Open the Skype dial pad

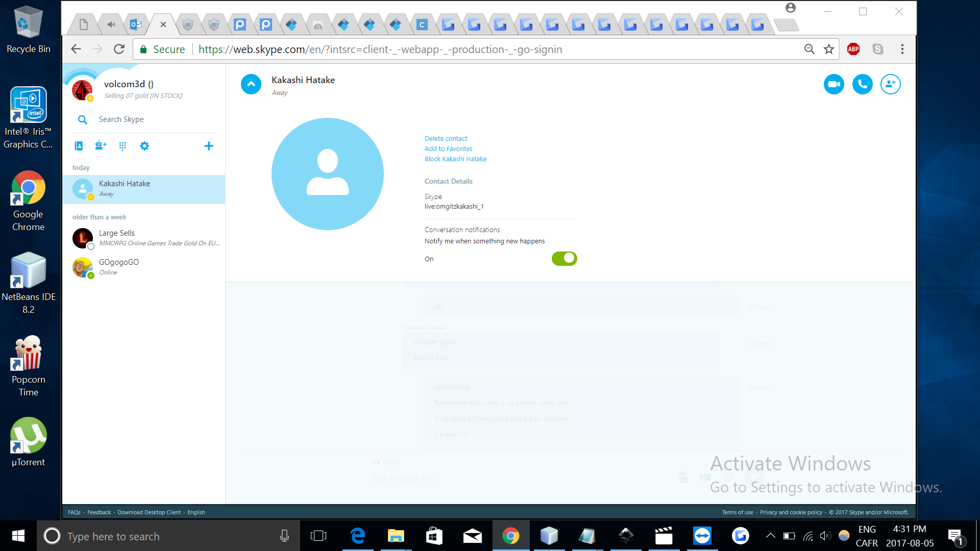pos(122,146)
